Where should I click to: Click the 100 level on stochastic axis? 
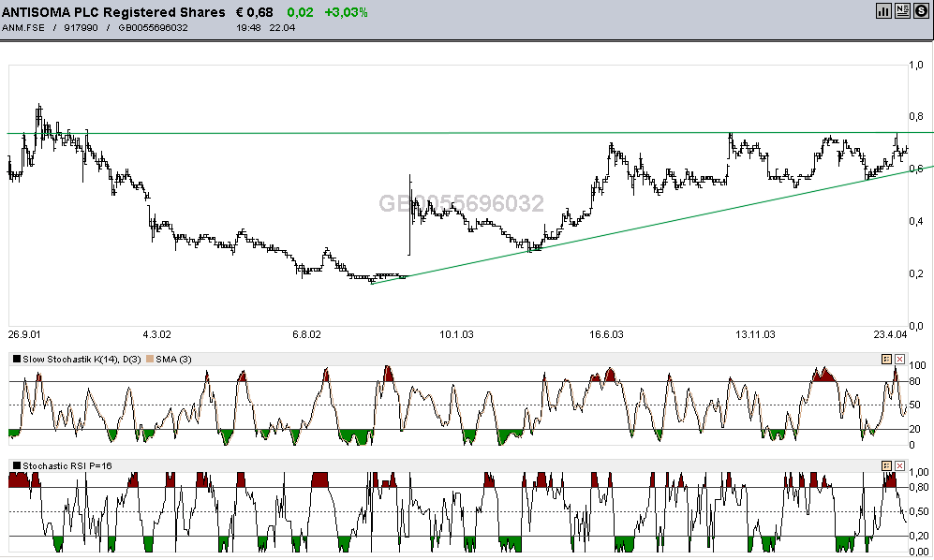pyautogui.click(x=917, y=365)
